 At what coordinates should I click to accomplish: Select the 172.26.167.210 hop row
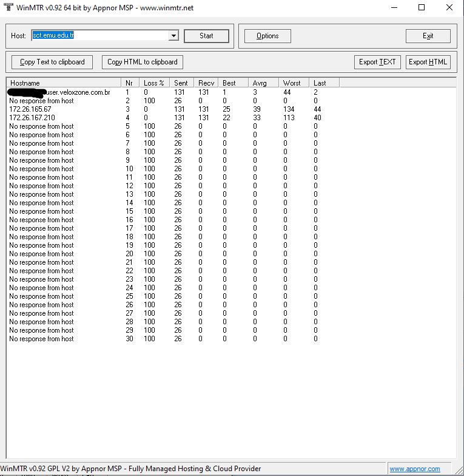32,118
